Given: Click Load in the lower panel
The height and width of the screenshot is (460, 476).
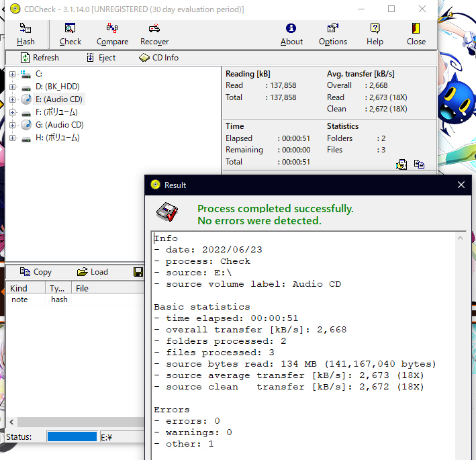Looking at the screenshot, I should coord(93,272).
